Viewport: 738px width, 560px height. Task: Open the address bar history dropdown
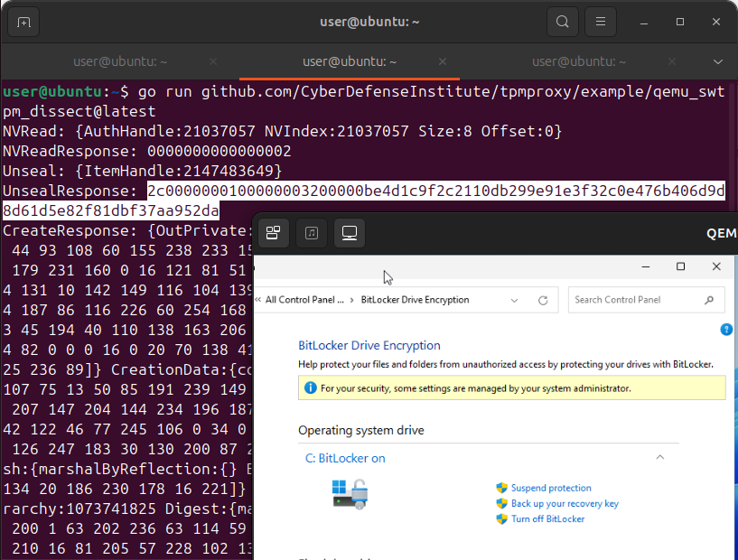(515, 300)
